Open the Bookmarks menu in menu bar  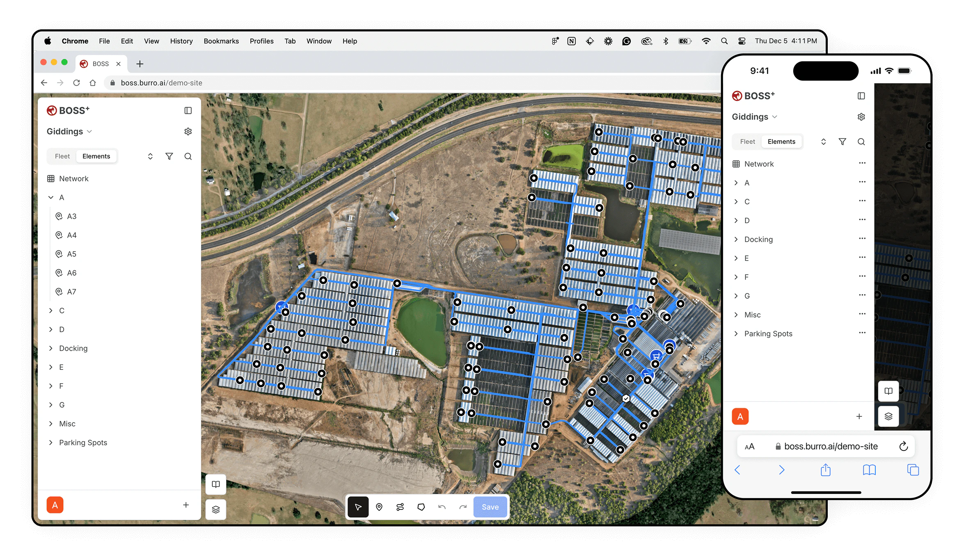coord(221,41)
